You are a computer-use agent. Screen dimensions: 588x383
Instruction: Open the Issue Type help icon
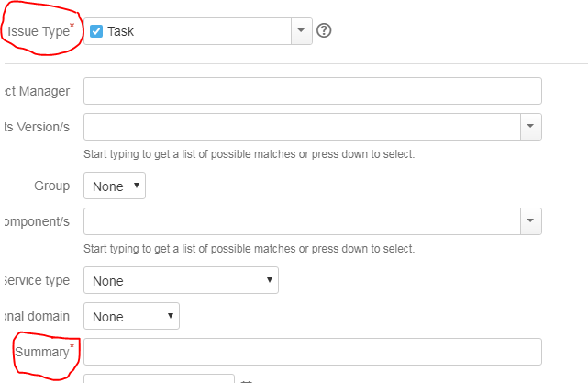[x=324, y=30]
